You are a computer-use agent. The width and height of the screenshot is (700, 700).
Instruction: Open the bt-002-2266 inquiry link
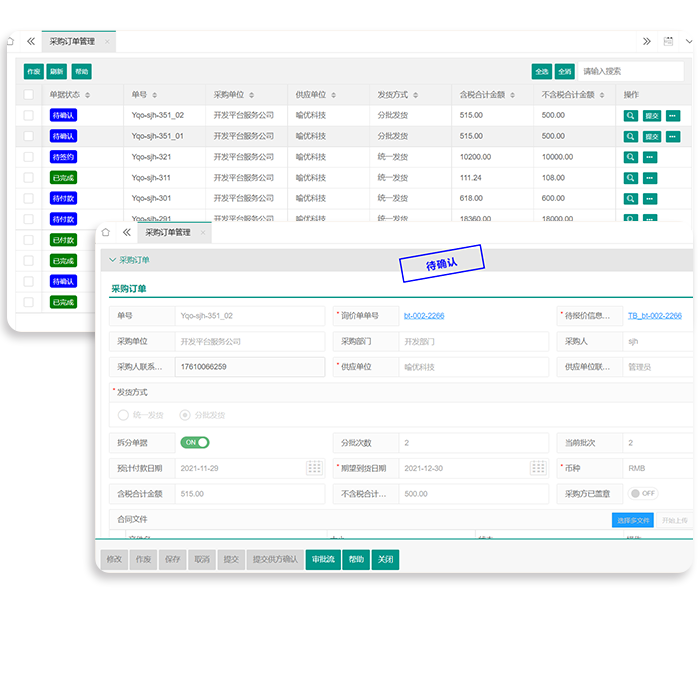[x=424, y=316]
